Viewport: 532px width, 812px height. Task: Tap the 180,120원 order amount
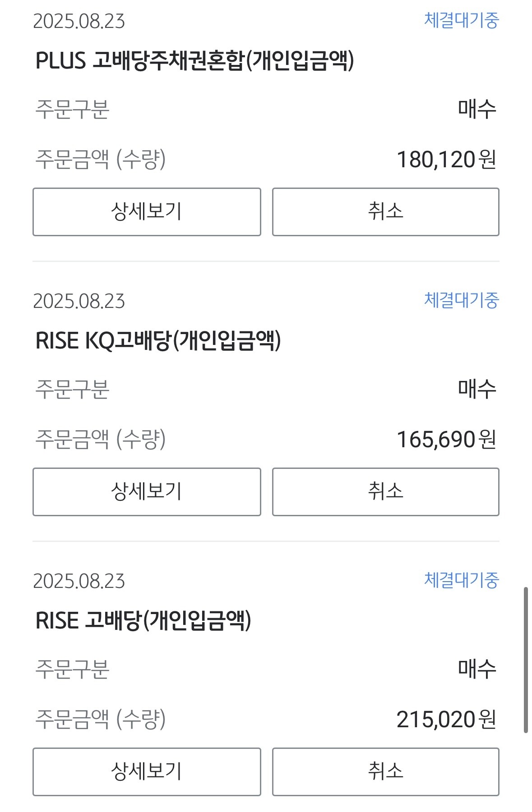446,160
